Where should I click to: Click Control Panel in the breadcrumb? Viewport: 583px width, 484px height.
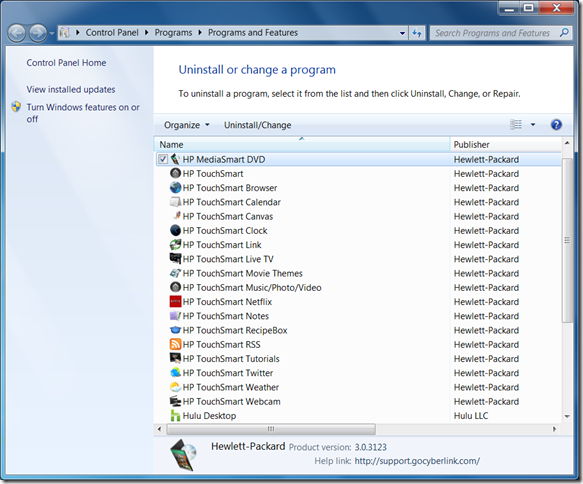pyautogui.click(x=112, y=33)
